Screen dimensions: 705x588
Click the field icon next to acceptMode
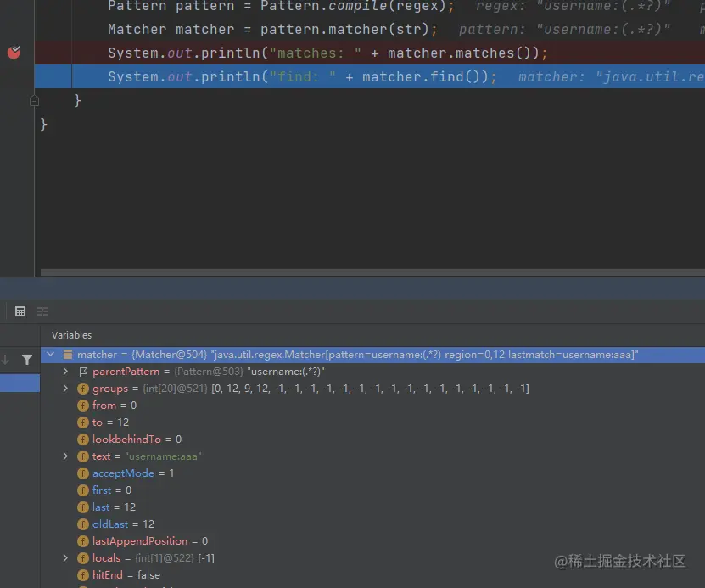(x=83, y=473)
